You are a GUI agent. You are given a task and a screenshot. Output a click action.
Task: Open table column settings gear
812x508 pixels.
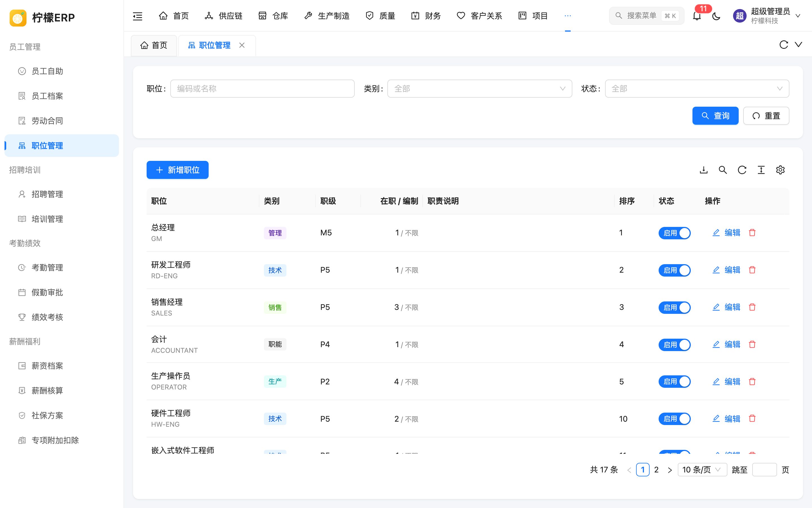(x=780, y=170)
